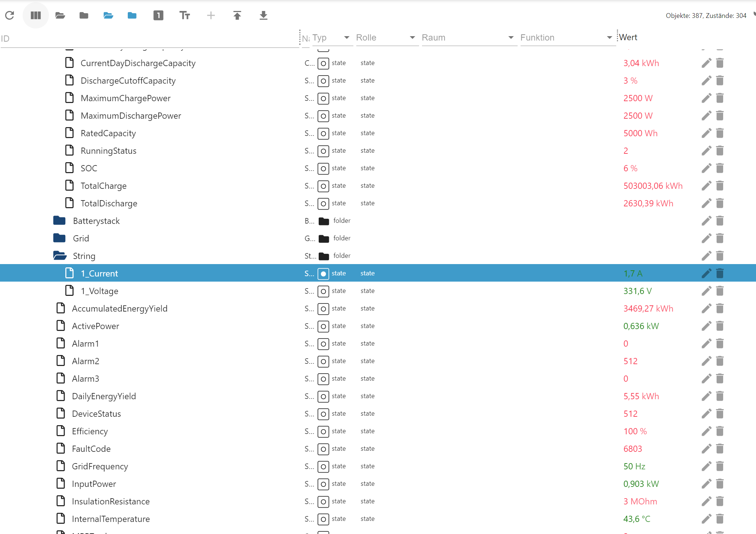Click the ID filter input field
The height and width of the screenshot is (534, 756).
[146, 39]
